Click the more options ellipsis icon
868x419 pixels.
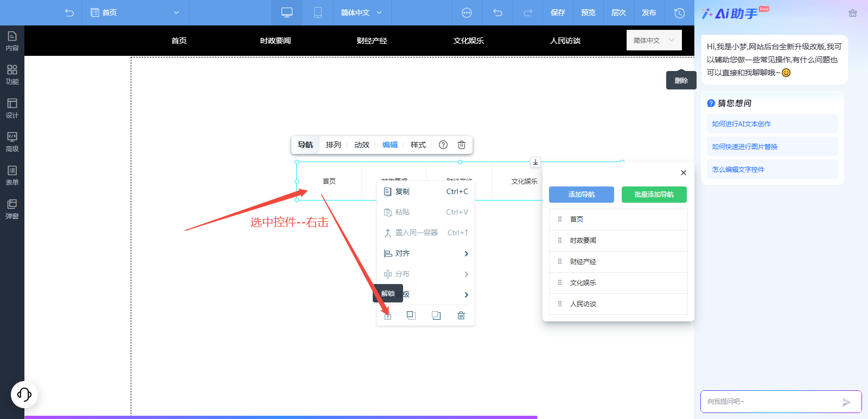(467, 12)
